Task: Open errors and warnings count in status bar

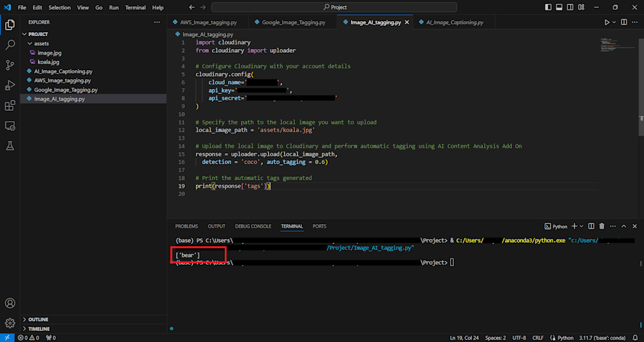Action: pyautogui.click(x=28, y=338)
